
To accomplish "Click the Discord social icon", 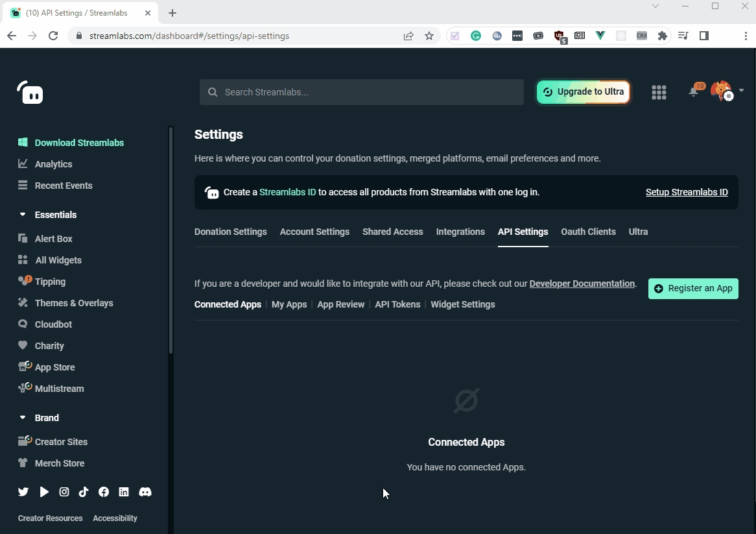I will 145,492.
